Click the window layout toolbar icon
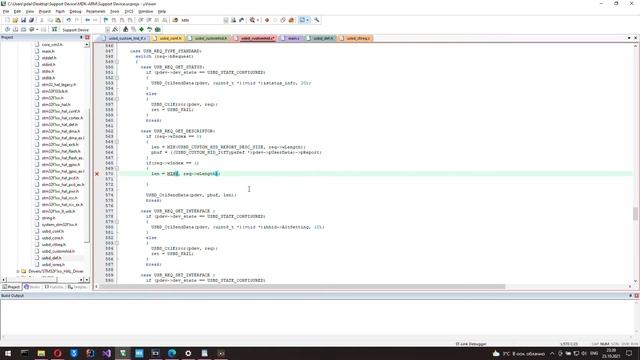Screen dimensions: 640x360 (302, 20)
